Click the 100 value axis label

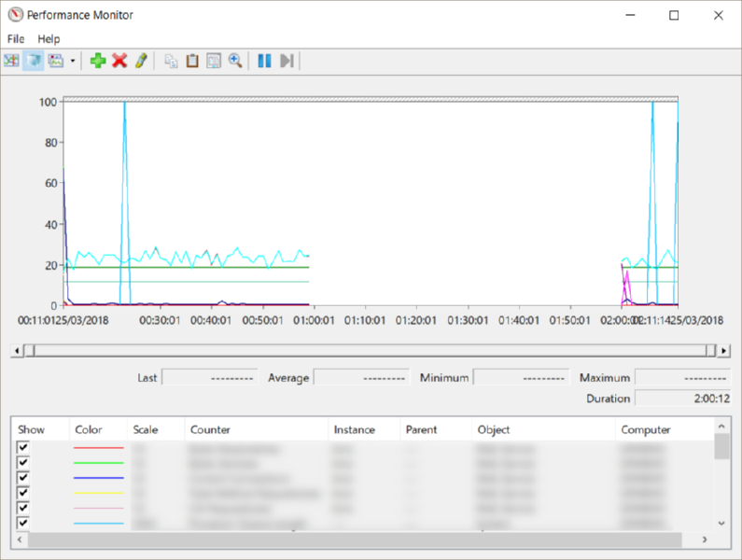click(x=48, y=102)
